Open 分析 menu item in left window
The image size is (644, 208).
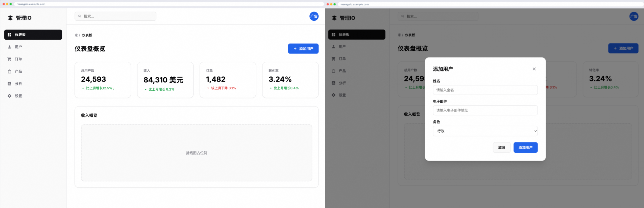33,83
